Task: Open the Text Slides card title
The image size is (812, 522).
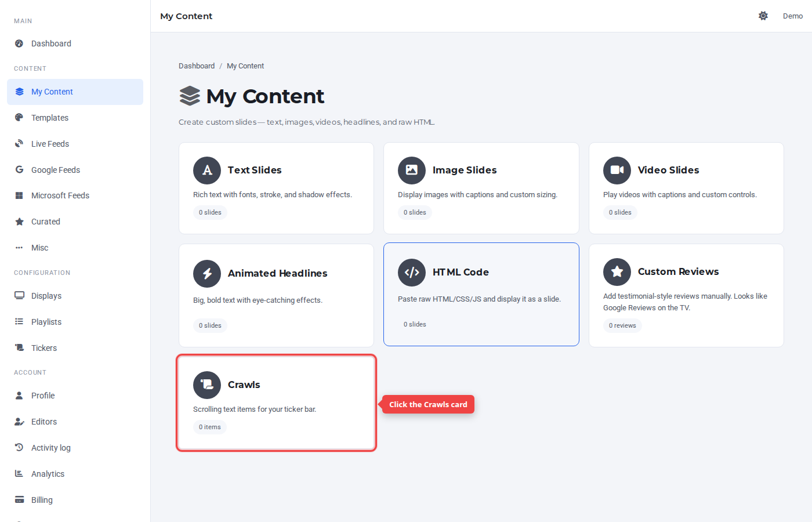Action: 255,170
